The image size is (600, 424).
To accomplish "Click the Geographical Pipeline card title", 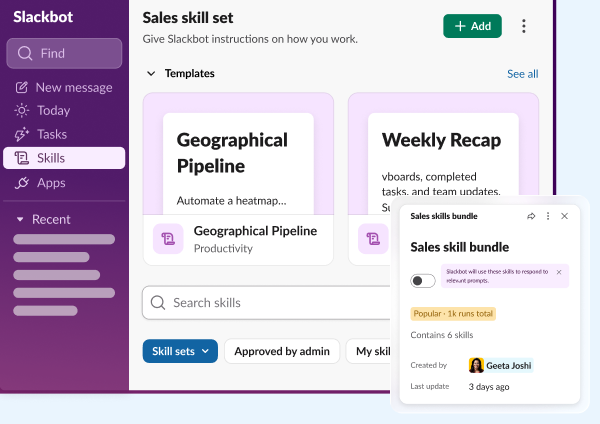I will pyautogui.click(x=255, y=231).
